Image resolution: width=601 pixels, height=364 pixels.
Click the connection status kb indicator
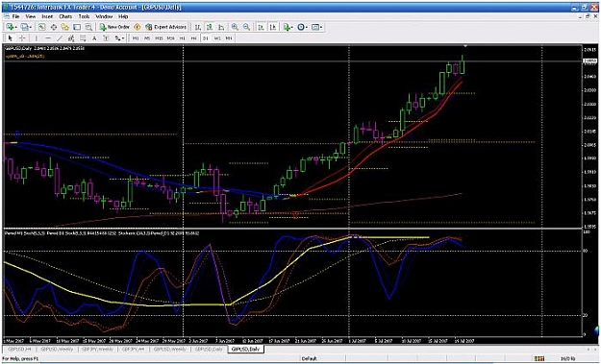click(x=569, y=359)
